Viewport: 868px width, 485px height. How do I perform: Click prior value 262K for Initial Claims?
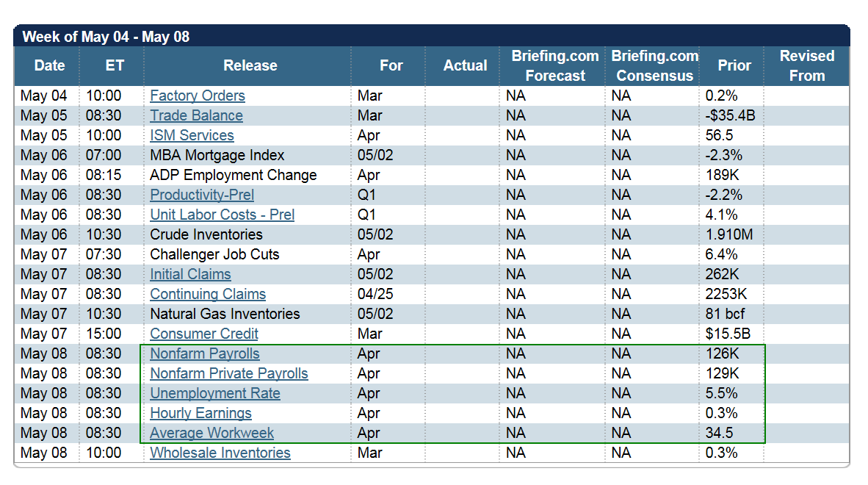click(723, 275)
